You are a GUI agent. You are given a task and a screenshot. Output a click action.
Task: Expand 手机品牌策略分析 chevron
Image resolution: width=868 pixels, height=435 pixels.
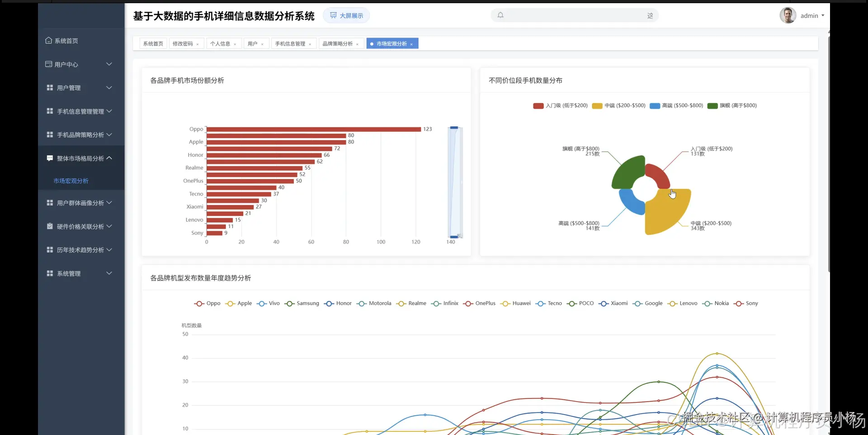(109, 135)
